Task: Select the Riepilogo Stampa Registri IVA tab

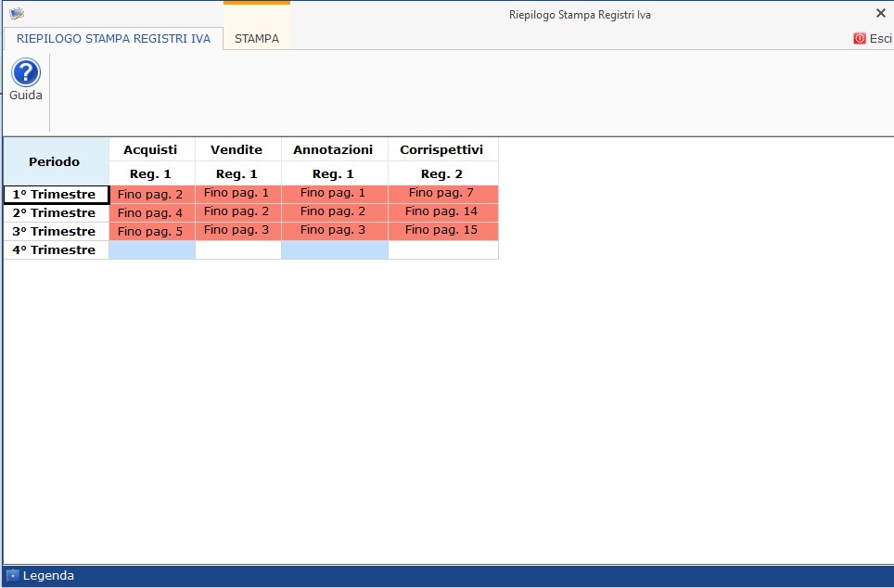Action: 113,39
